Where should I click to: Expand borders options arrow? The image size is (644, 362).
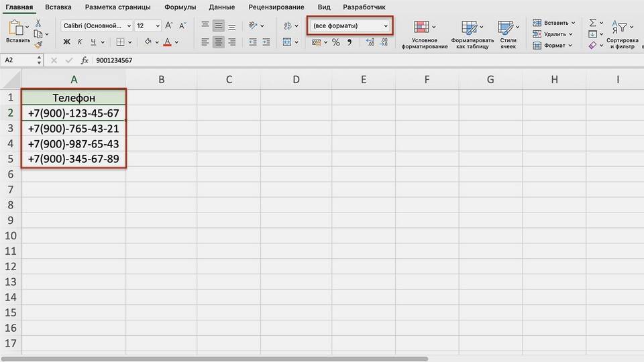click(129, 42)
